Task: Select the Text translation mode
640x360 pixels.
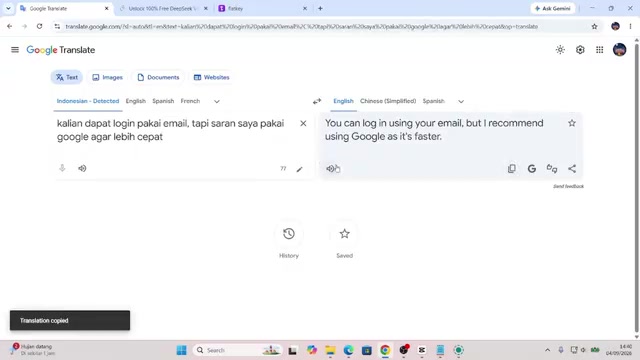Action: click(x=67, y=77)
